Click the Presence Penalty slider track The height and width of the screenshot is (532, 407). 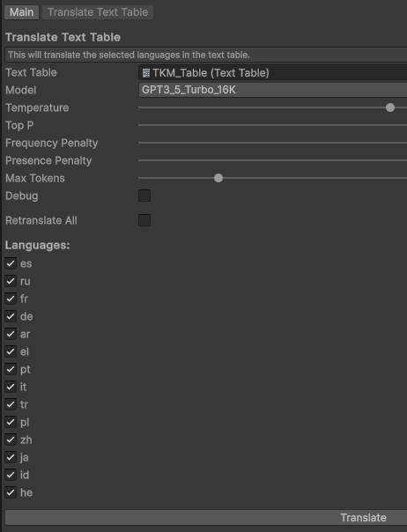(x=272, y=160)
